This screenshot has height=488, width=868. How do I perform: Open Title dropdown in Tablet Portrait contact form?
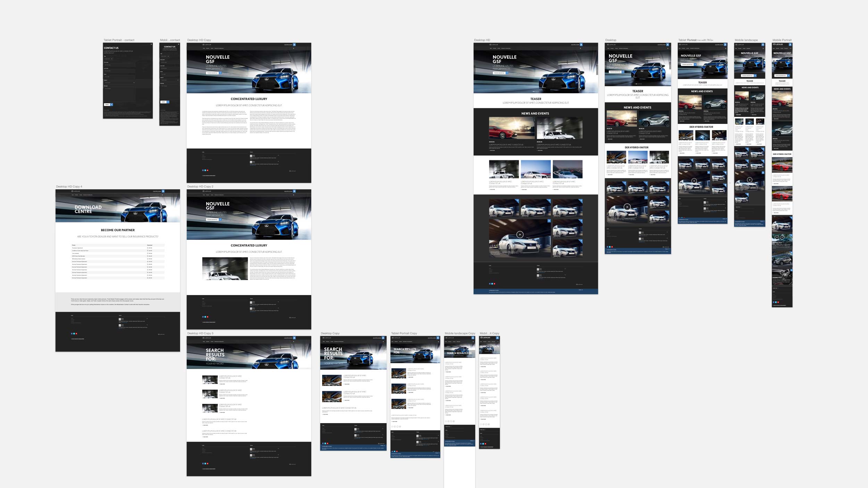click(108, 59)
